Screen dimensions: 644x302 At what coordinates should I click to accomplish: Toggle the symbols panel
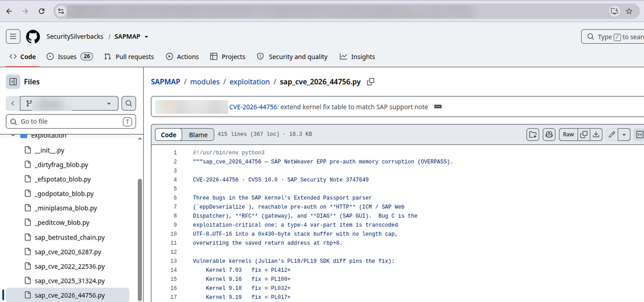[639, 134]
